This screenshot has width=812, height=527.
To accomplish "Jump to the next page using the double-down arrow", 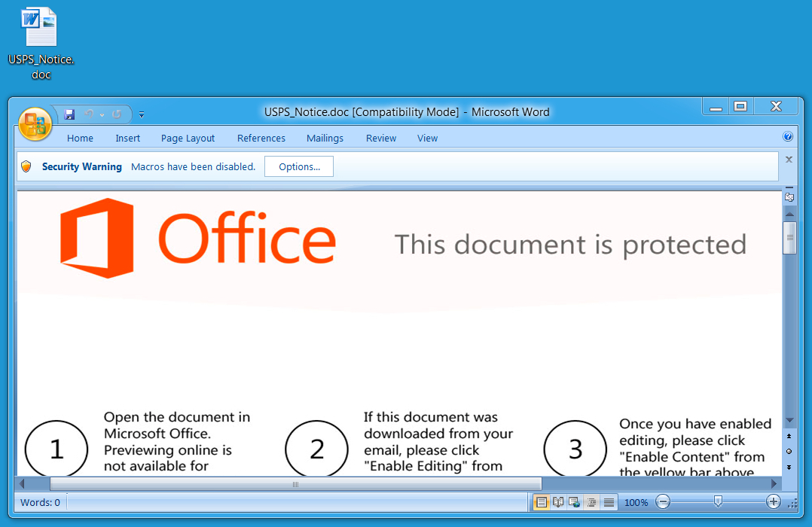I will [789, 467].
